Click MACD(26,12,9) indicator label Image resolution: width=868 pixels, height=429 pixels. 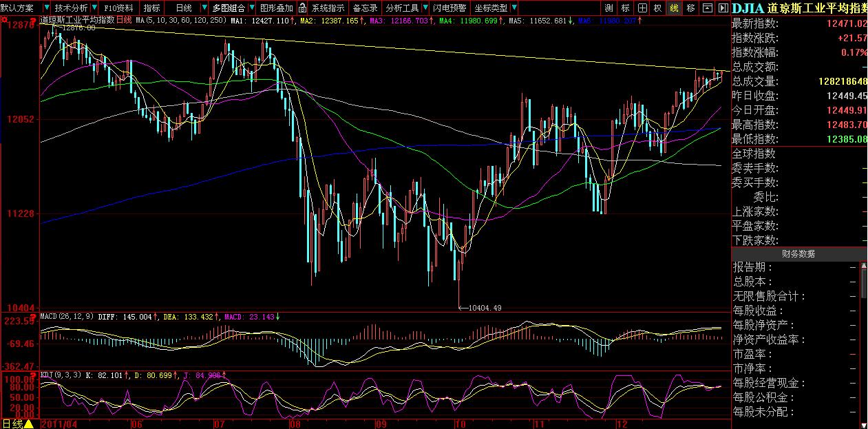pyautogui.click(x=67, y=317)
